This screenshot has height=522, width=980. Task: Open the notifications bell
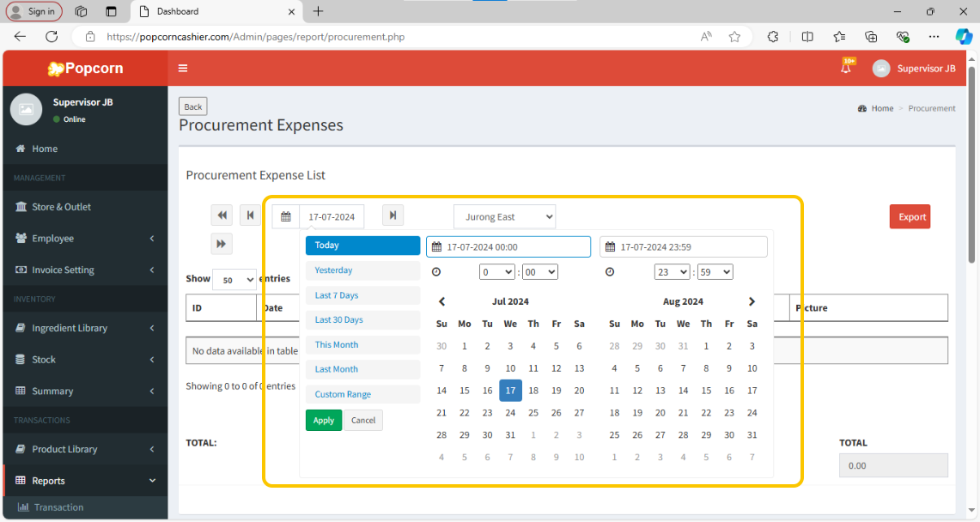click(x=846, y=68)
